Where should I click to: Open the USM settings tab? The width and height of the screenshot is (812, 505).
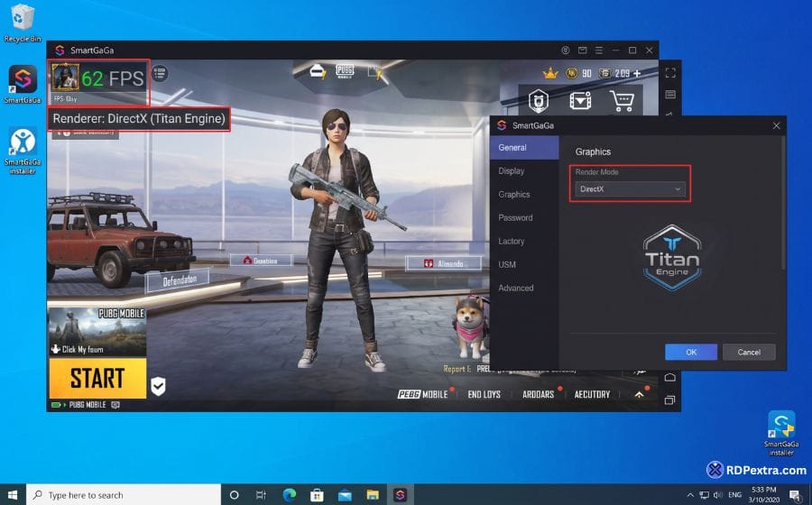pyautogui.click(x=524, y=264)
